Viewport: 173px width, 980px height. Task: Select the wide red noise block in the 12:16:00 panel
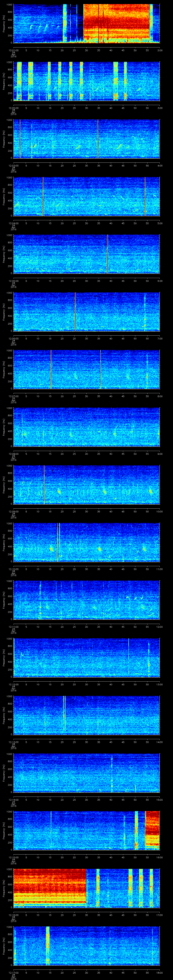click(x=50, y=888)
